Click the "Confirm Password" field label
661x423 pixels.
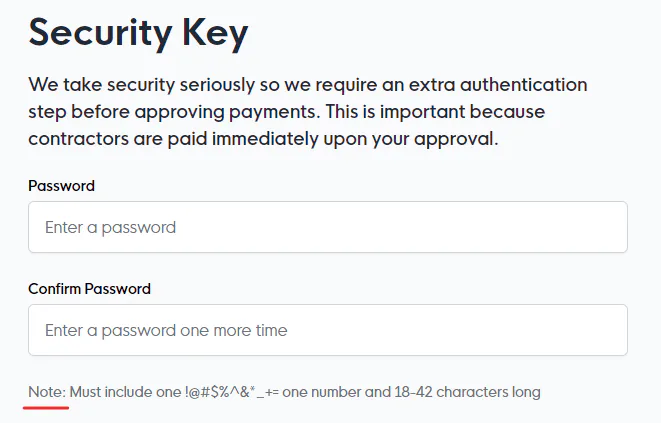[x=89, y=289]
